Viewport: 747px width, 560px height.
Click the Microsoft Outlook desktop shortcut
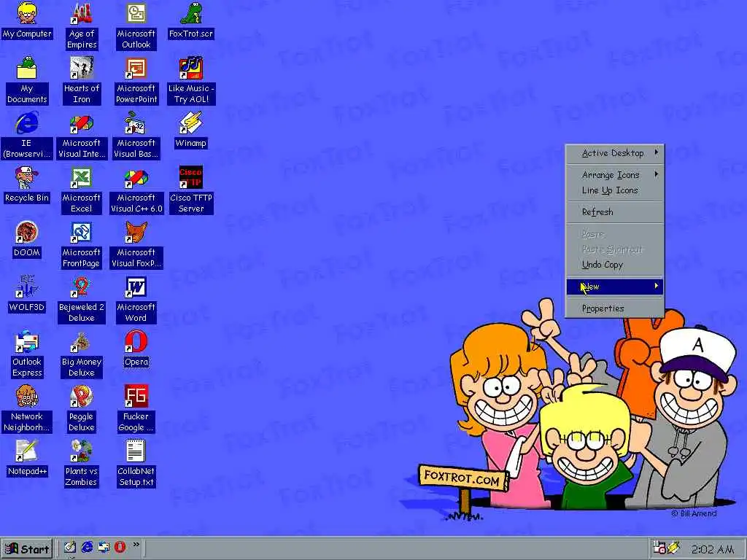136,26
